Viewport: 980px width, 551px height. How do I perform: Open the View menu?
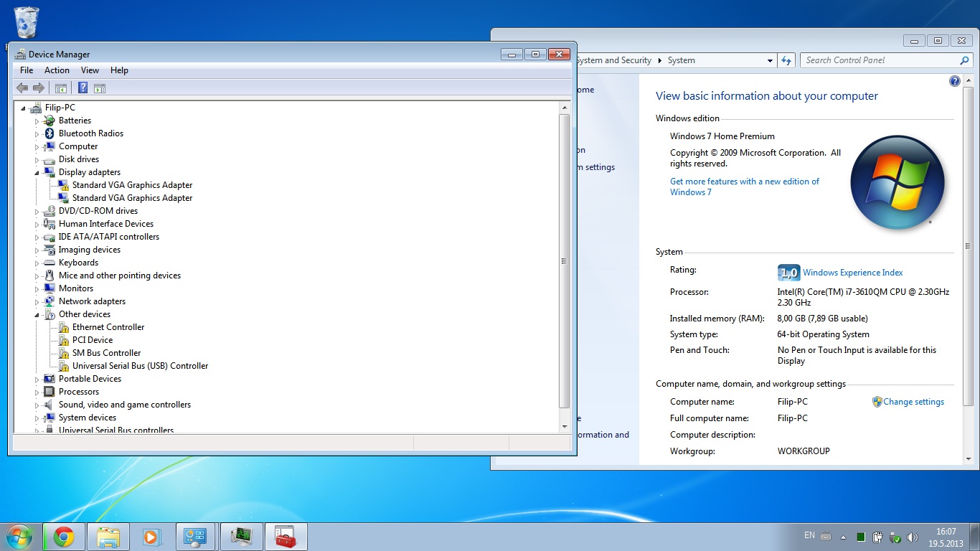click(90, 70)
